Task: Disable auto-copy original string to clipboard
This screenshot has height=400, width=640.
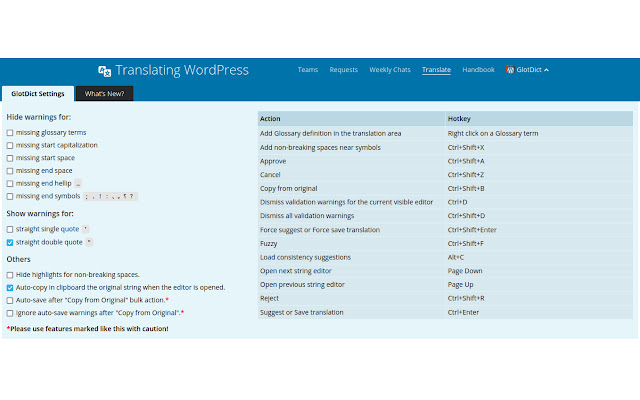Action: coord(10,288)
